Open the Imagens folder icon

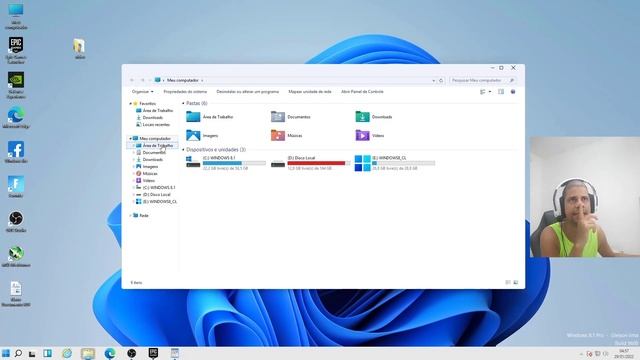pyautogui.click(x=193, y=135)
